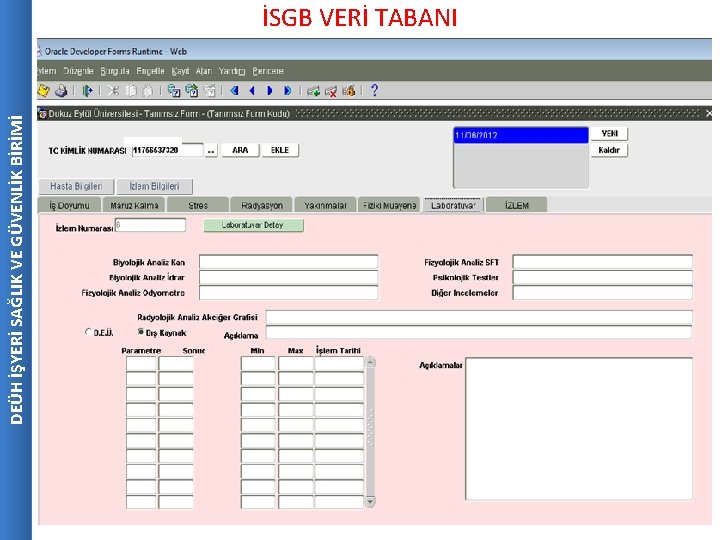The image size is (720, 540).
Task: Click the Enter Query toolbar icon
Action: [174, 91]
